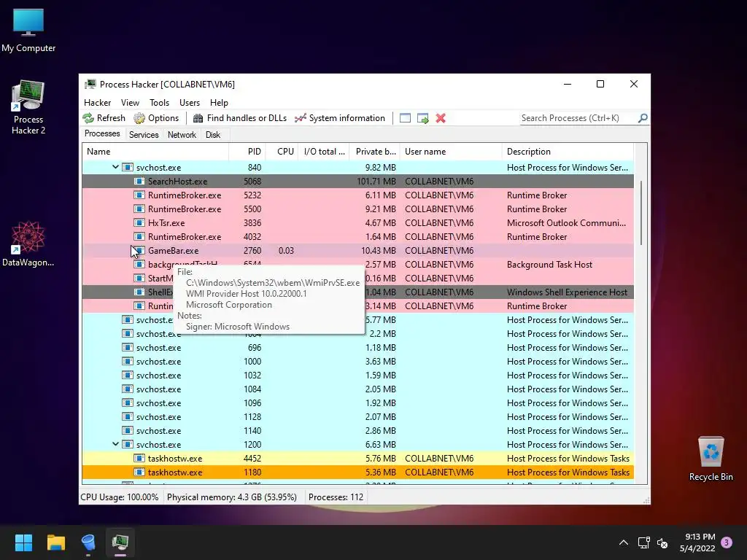Sort by the CPU column header

pos(282,152)
